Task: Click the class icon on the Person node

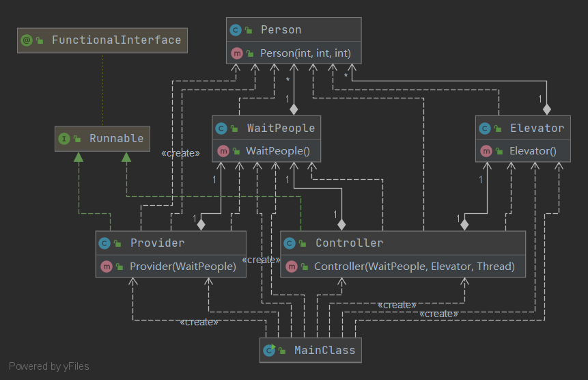Action: 236,30
